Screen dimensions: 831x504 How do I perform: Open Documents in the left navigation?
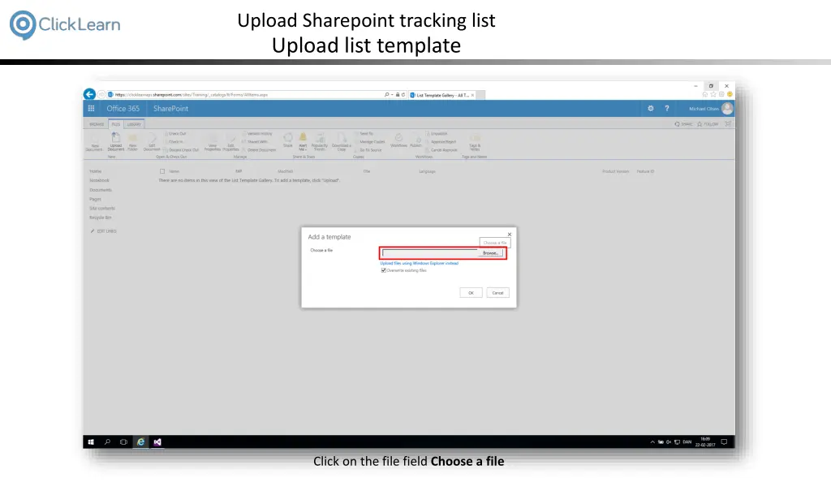pyautogui.click(x=101, y=190)
